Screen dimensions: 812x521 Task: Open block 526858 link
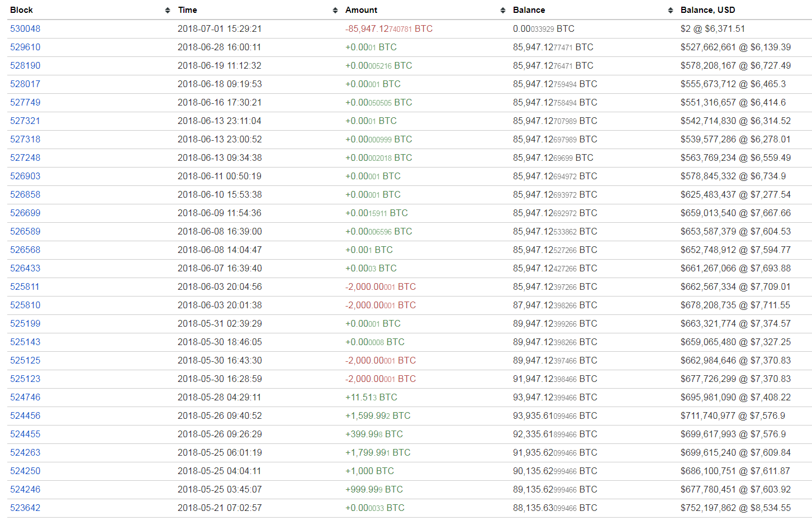[x=25, y=195]
